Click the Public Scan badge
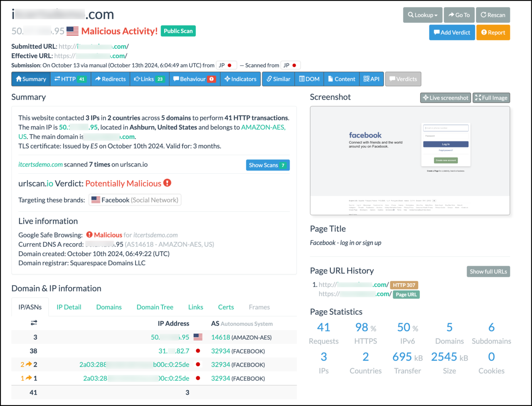 click(178, 31)
